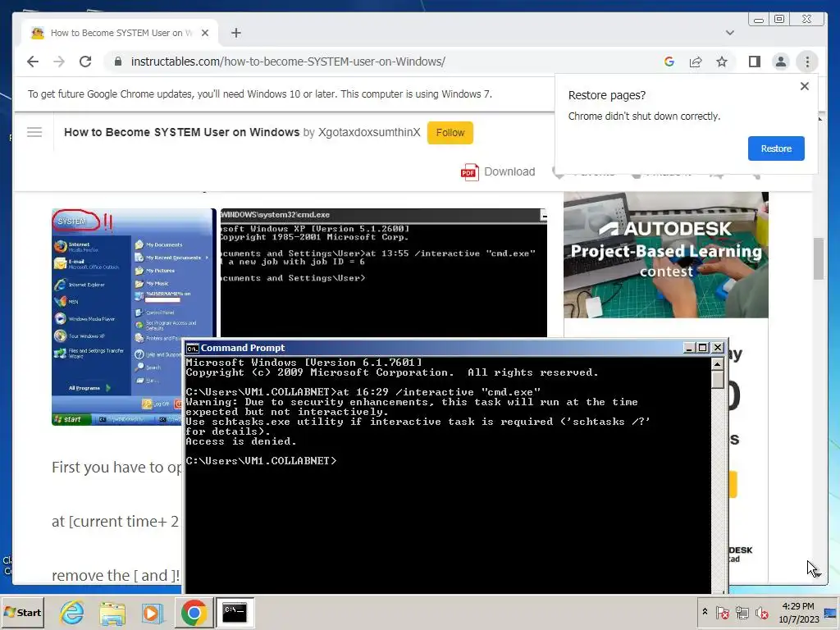Open the Windows XP Start menu screenshot
The image size is (840, 630).
point(134,317)
